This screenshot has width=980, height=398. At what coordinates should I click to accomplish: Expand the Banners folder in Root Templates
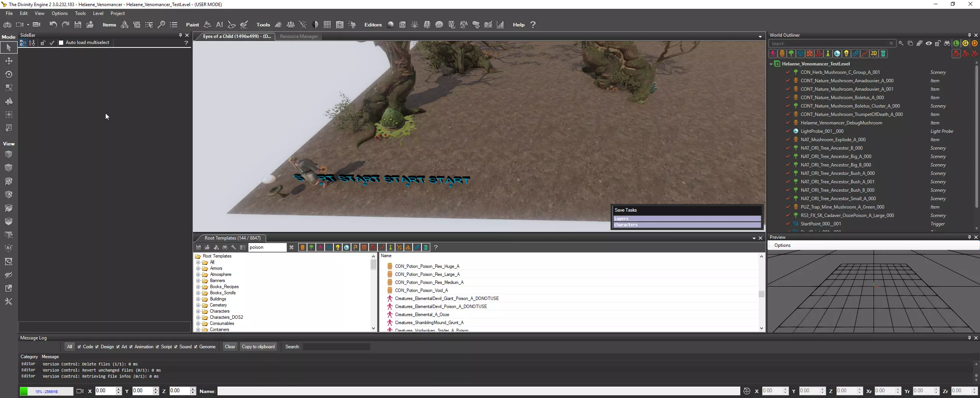[198, 281]
